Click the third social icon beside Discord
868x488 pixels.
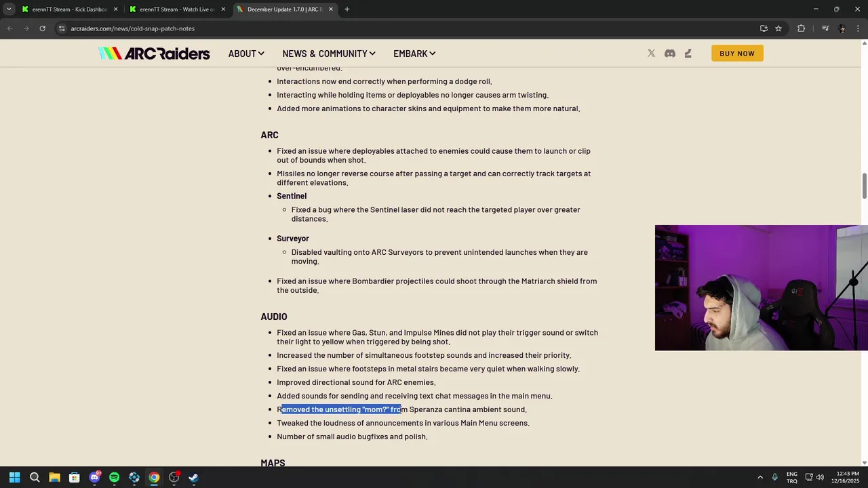click(x=688, y=54)
